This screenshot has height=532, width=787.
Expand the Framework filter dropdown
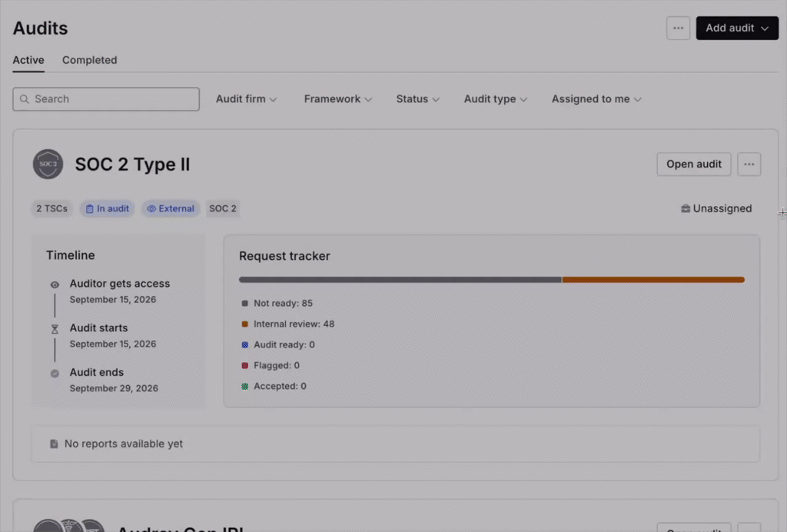tap(338, 99)
